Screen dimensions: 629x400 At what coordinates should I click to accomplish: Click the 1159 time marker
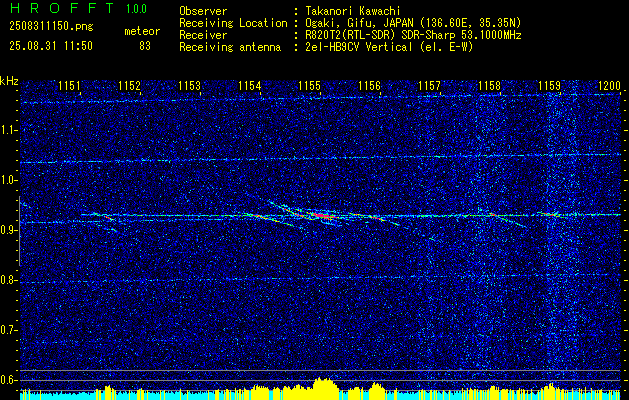pos(550,86)
